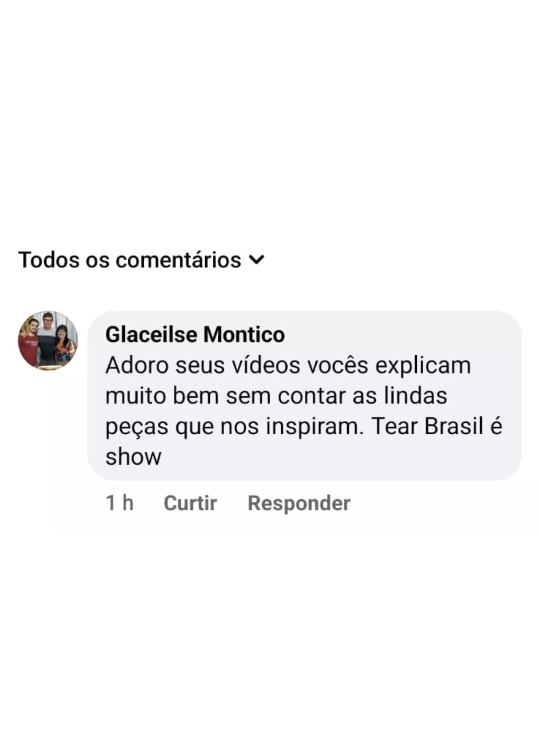
Task: Click the bold author name above the comment
Action: [195, 335]
